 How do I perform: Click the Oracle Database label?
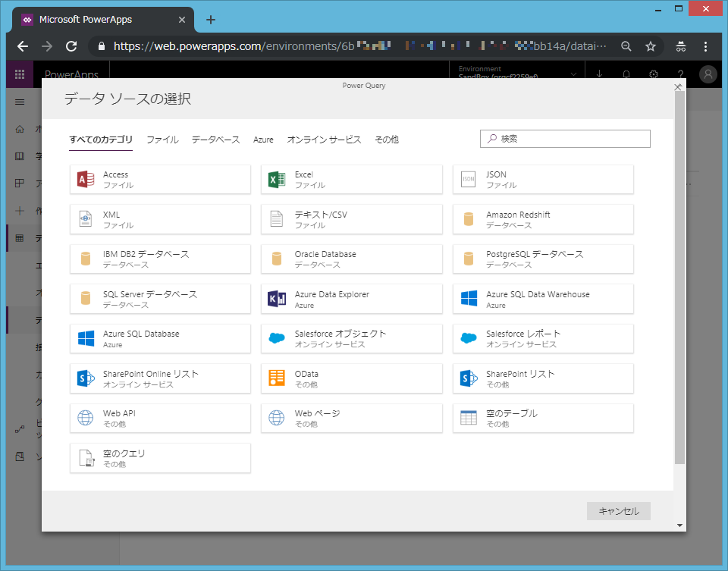point(325,254)
